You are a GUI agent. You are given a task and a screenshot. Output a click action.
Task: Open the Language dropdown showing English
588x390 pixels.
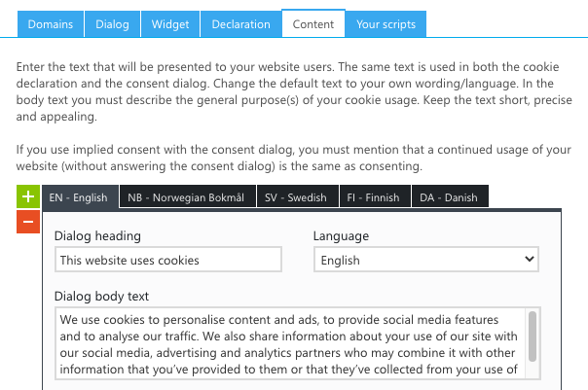(x=426, y=260)
